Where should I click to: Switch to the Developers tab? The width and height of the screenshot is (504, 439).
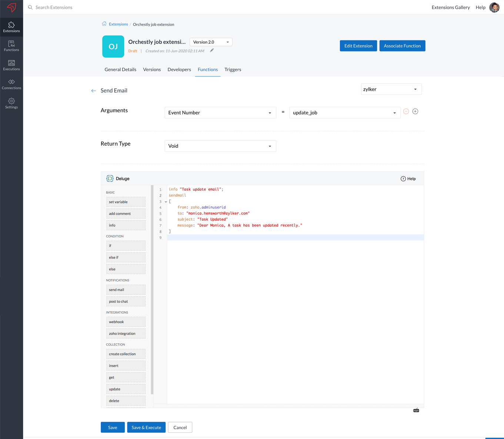tap(179, 70)
